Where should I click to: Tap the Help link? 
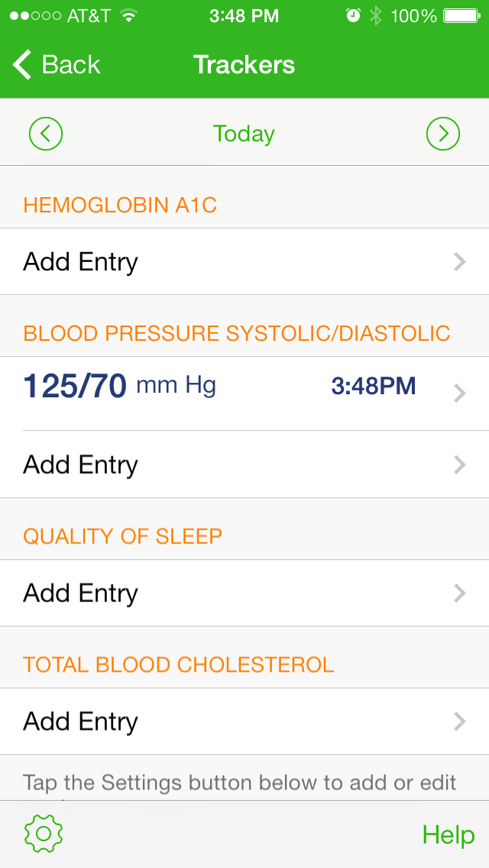(x=448, y=834)
